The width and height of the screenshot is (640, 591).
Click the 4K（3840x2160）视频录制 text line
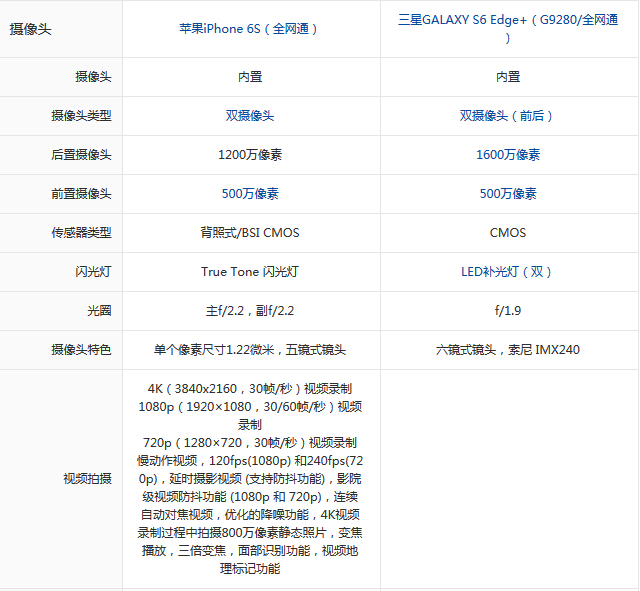point(250,389)
